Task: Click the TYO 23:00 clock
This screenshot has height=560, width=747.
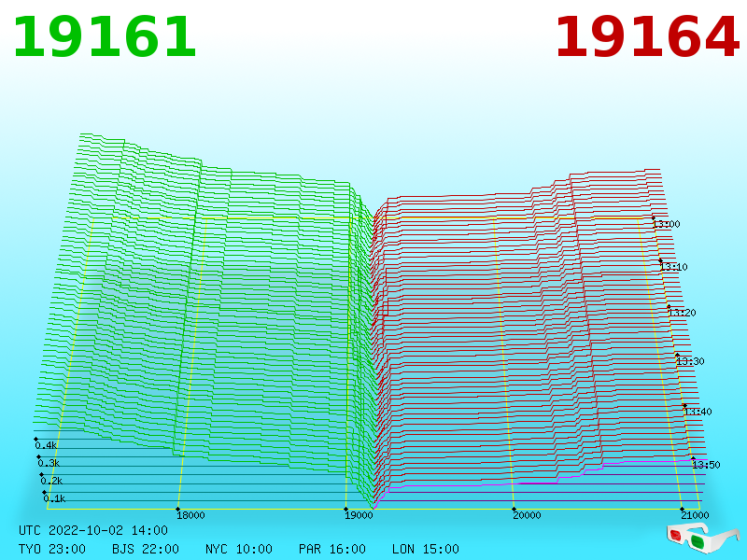Action: tap(52, 549)
